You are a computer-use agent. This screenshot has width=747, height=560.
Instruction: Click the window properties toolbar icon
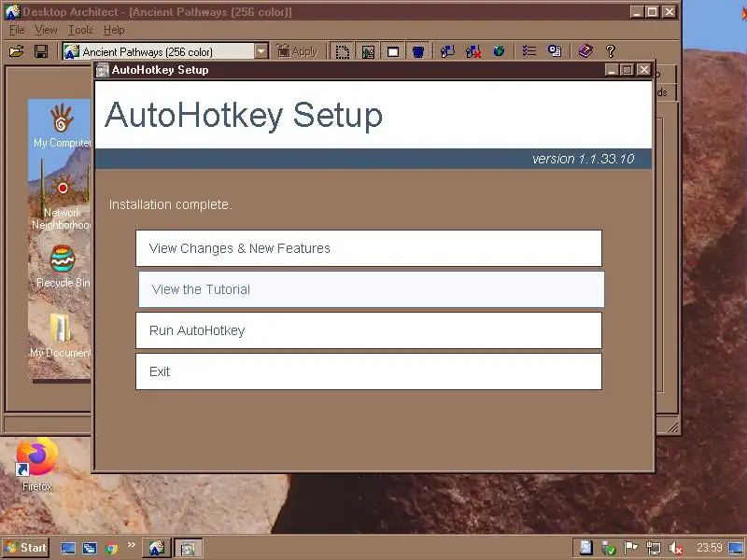[555, 51]
